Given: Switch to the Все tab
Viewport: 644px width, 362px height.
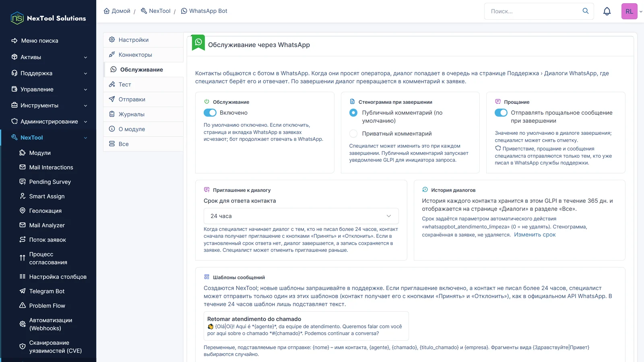Looking at the screenshot, I should [x=143, y=144].
